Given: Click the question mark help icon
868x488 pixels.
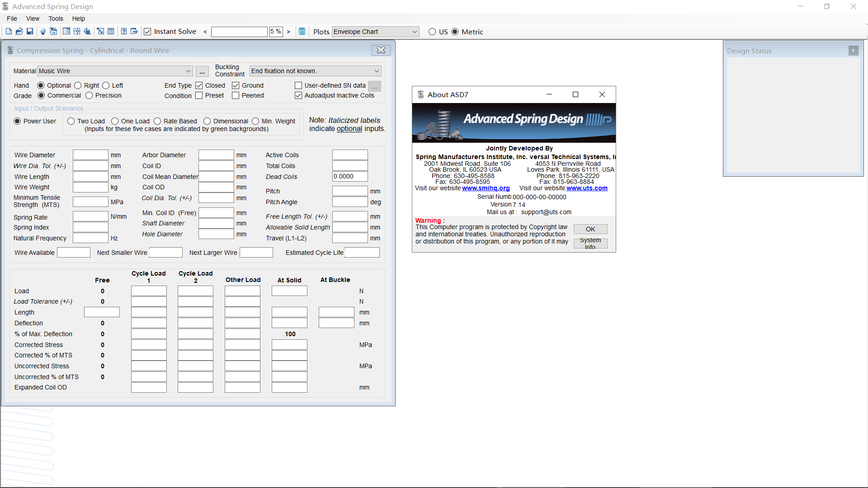Looking at the screenshot, I should [x=124, y=32].
